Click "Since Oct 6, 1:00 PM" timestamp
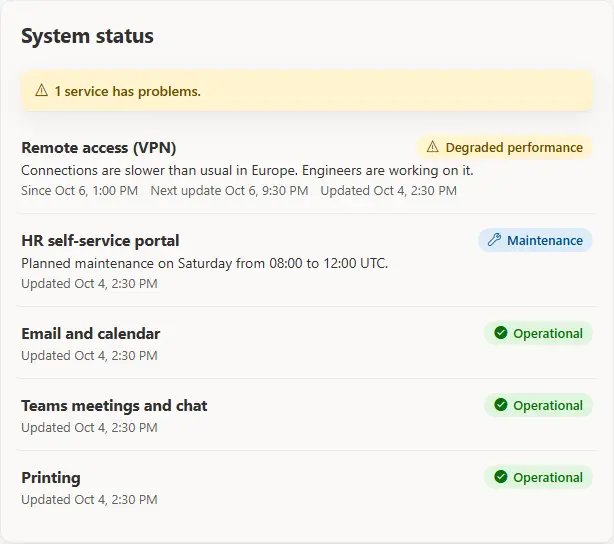 tap(79, 190)
